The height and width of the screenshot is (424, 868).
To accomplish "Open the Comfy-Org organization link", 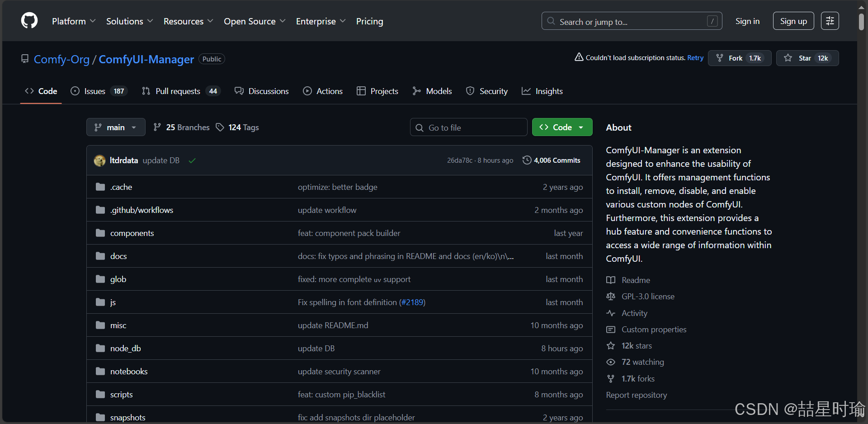I will (61, 59).
